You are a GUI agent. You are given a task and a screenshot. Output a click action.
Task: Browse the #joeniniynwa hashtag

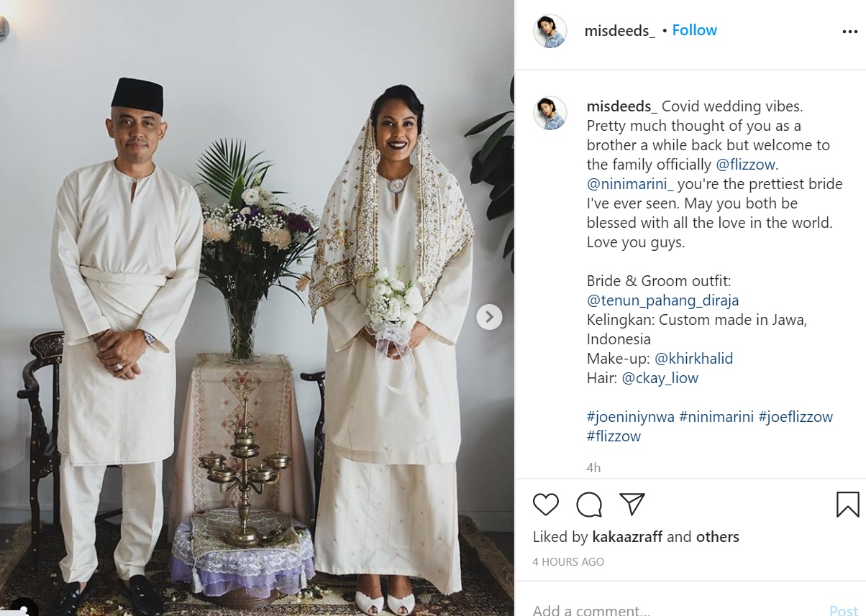[631, 417]
